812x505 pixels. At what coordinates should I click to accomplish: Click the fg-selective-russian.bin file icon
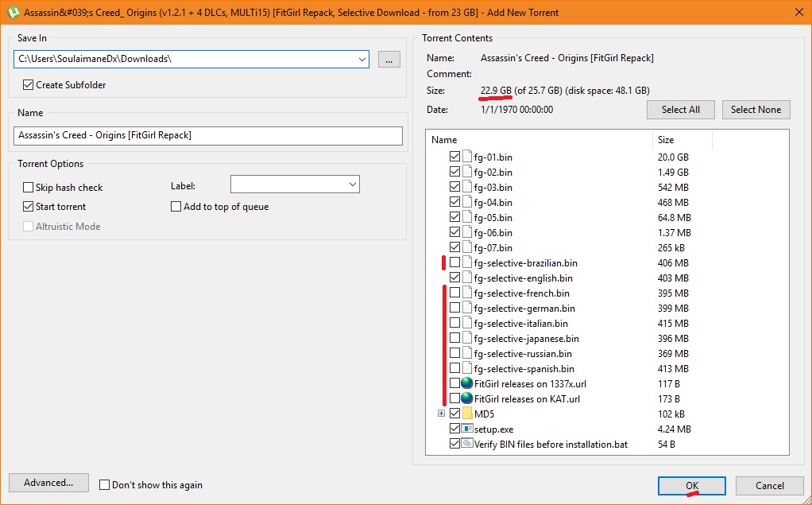(x=467, y=353)
